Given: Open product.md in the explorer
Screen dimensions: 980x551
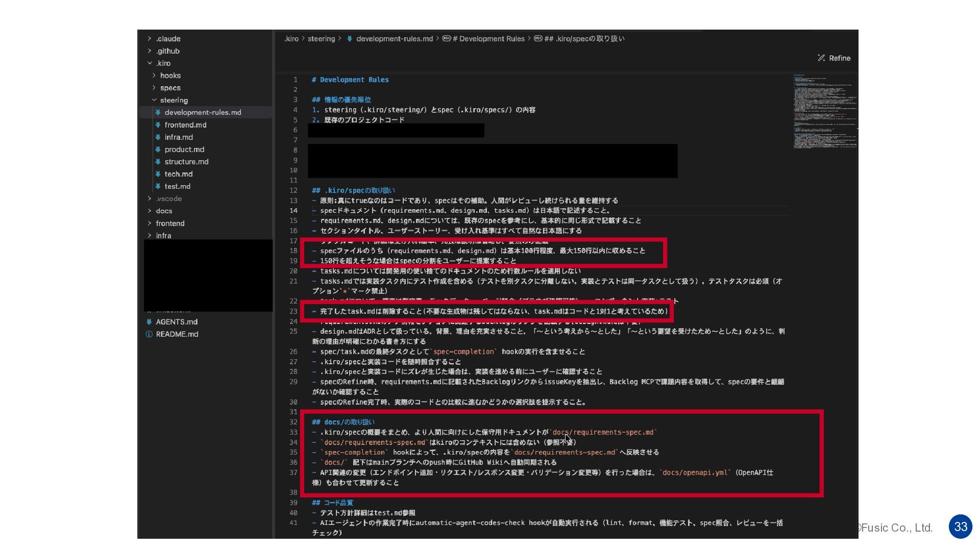Looking at the screenshot, I should pyautogui.click(x=184, y=149).
